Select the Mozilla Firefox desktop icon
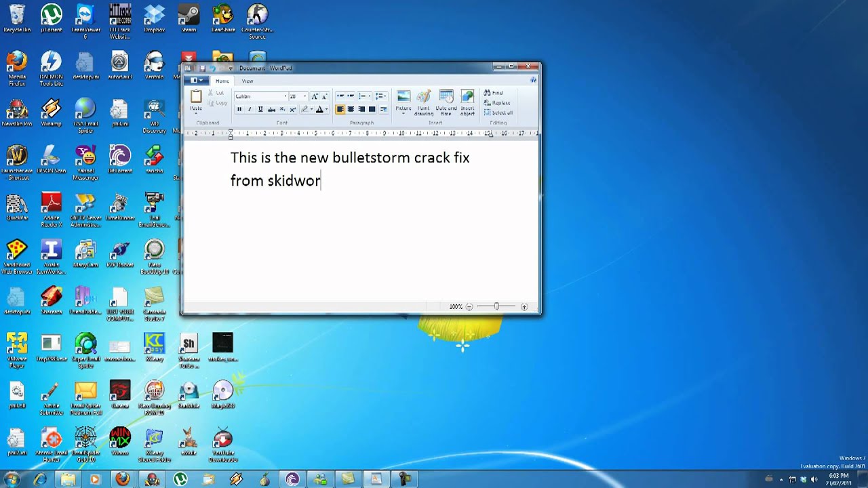The image size is (868, 488). point(17,68)
